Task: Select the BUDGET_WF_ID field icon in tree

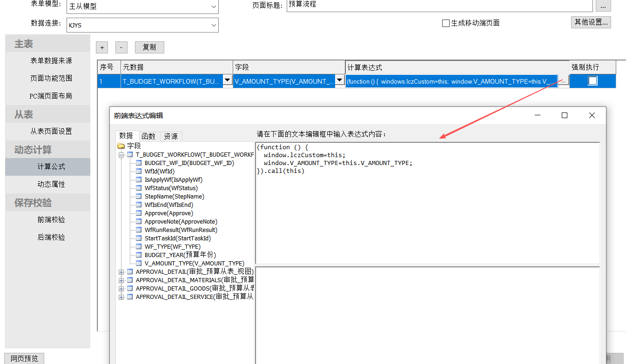Action: coord(139,163)
